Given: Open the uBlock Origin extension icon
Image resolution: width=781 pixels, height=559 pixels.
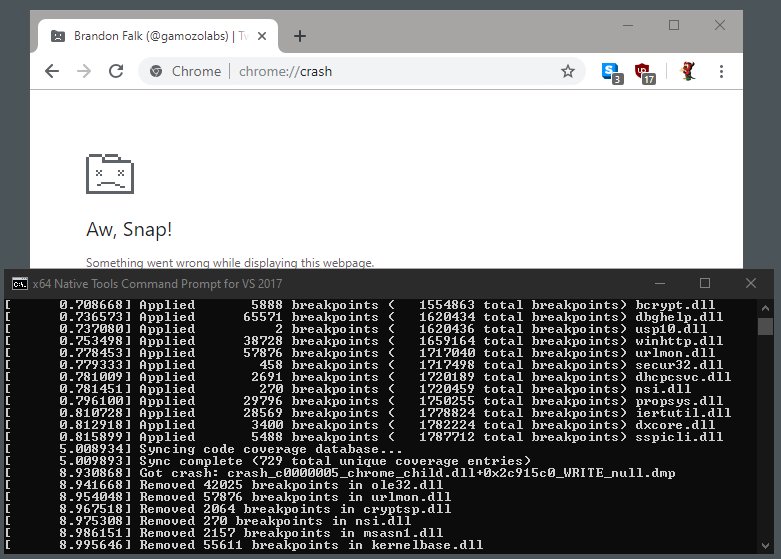Looking at the screenshot, I should [645, 73].
